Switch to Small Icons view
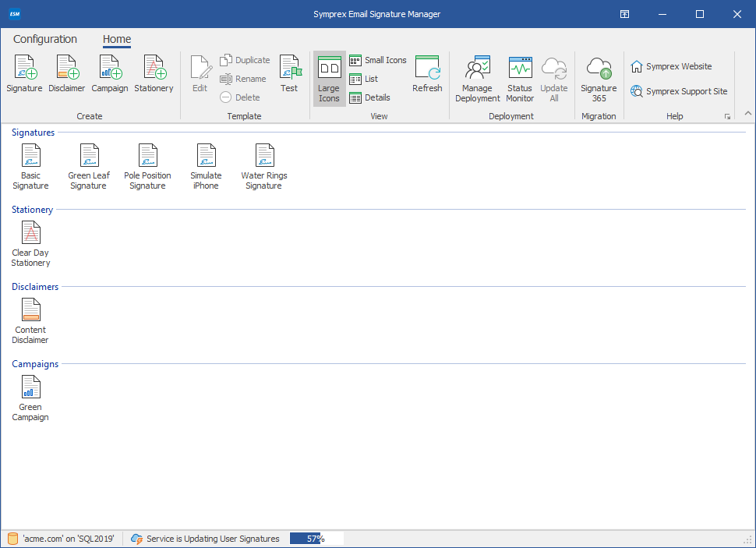756x548 pixels. (377, 60)
